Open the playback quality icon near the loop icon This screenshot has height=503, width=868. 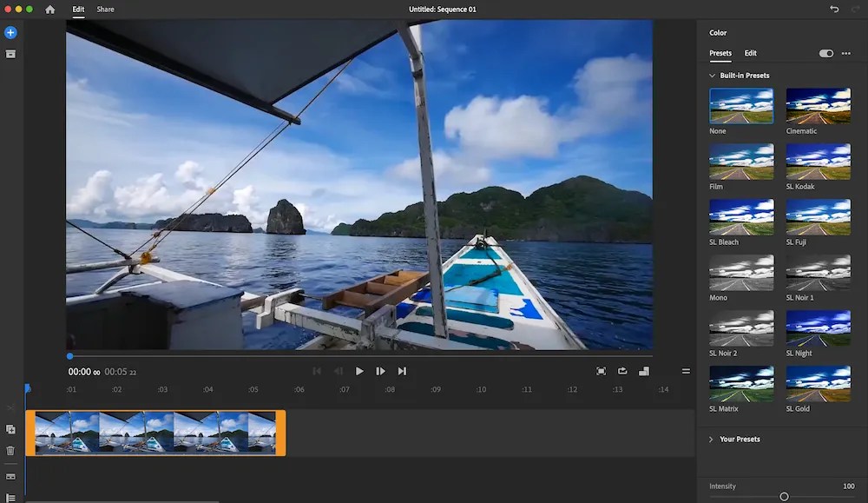(x=644, y=371)
